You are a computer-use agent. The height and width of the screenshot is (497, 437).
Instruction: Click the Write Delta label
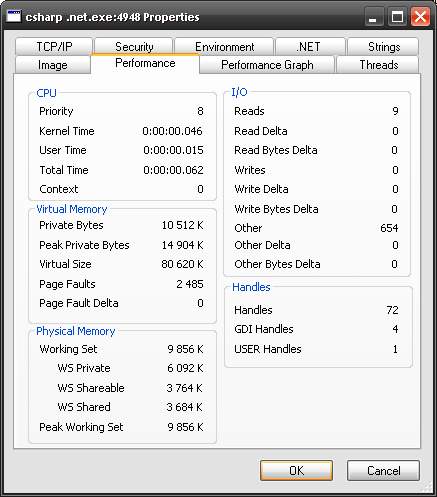tap(261, 189)
